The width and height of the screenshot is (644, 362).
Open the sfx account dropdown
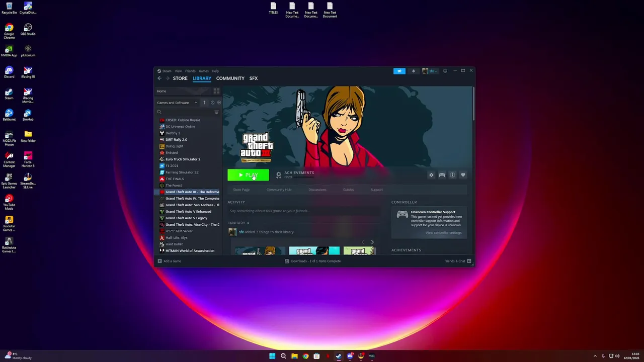pyautogui.click(x=430, y=71)
